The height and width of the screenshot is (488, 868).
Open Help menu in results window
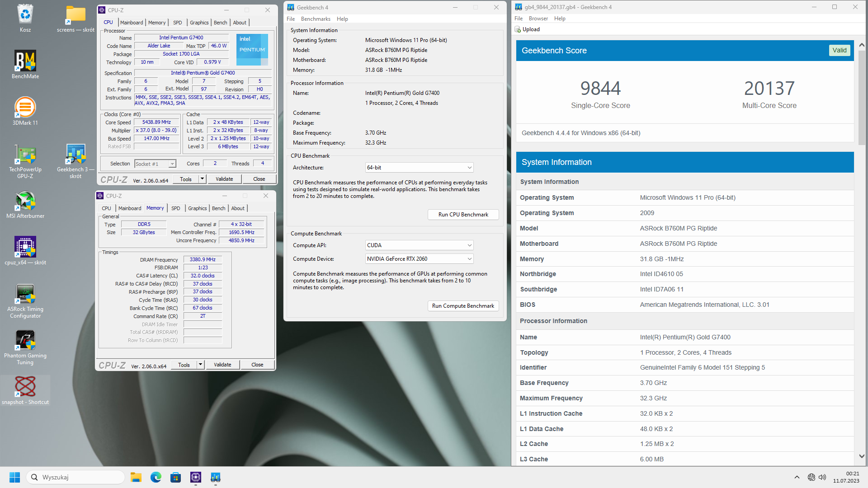tap(560, 19)
